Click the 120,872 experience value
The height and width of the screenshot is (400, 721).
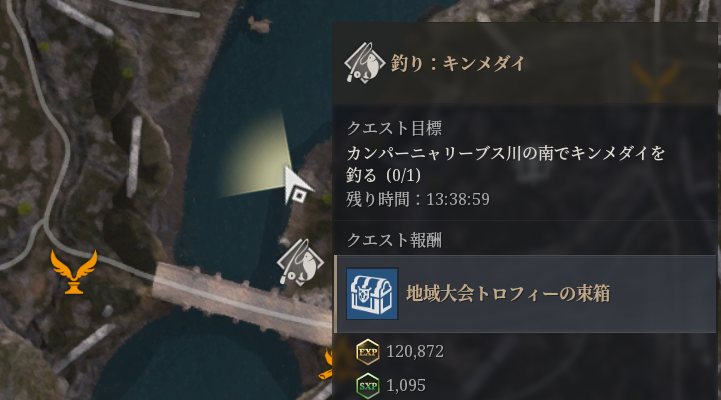pos(415,352)
